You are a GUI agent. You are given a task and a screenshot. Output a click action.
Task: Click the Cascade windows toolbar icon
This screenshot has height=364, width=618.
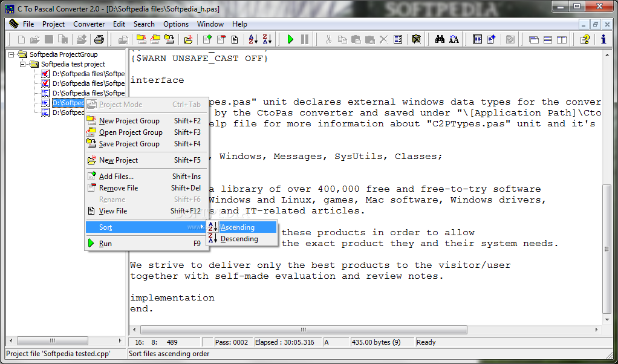coord(534,39)
